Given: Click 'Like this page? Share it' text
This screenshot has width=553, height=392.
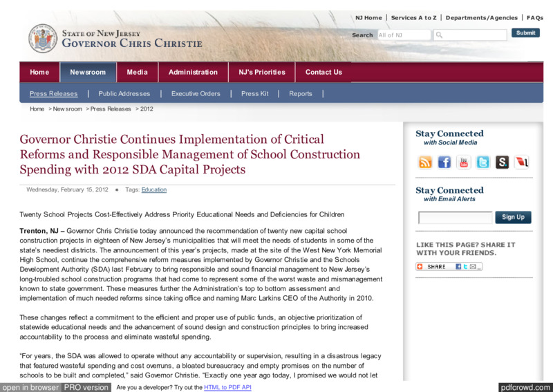Looking at the screenshot, I should point(465,249).
